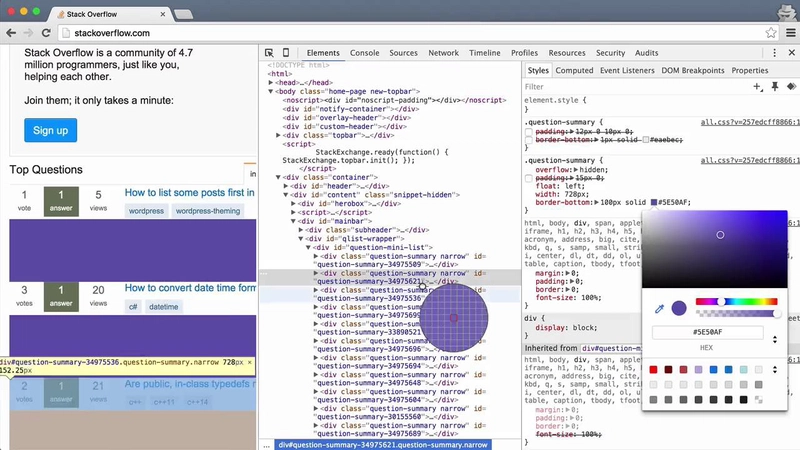
Task: Open the Console tab
Action: [x=364, y=53]
